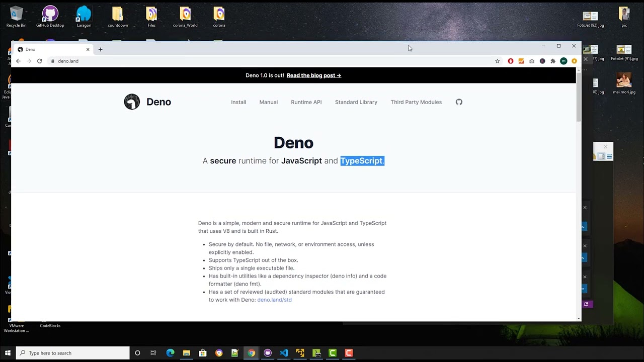Open Cortana circle on the taskbar
Viewport: 644px width, 362px height.
[x=137, y=353]
